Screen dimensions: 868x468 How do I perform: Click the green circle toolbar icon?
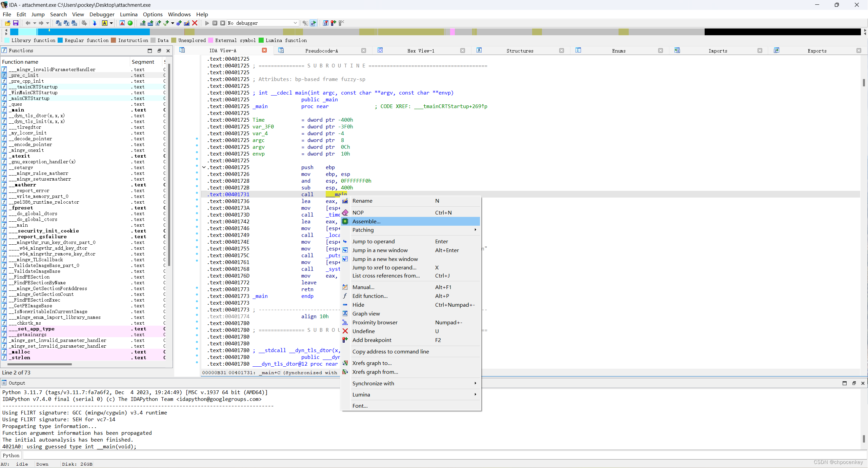130,23
